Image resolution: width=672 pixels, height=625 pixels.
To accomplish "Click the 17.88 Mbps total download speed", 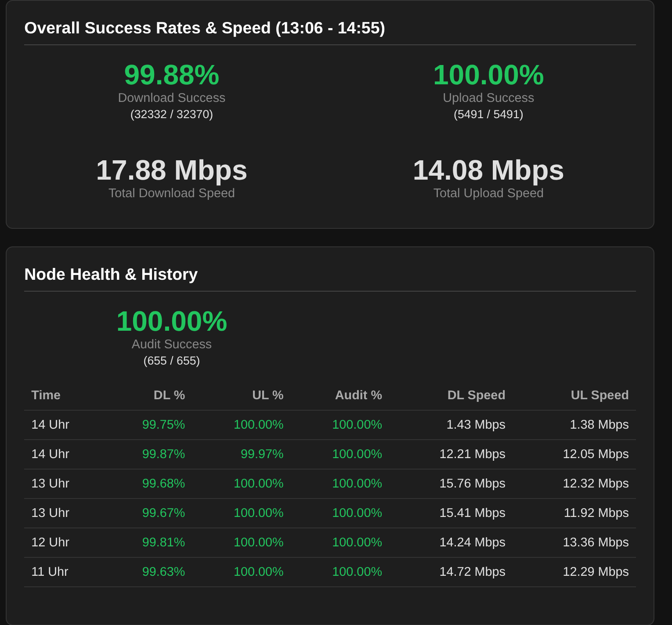I will point(172,170).
